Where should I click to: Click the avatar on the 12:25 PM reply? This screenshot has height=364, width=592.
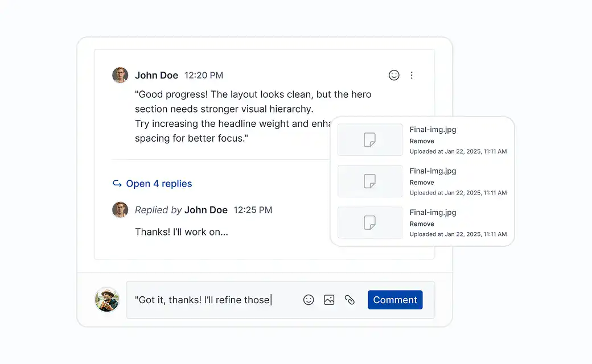click(120, 210)
